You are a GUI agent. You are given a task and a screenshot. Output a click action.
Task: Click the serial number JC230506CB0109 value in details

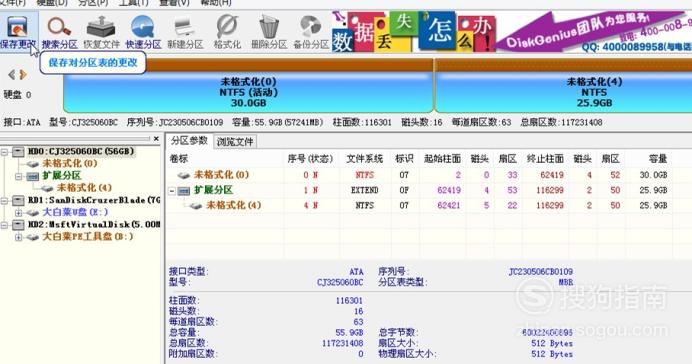click(x=541, y=272)
